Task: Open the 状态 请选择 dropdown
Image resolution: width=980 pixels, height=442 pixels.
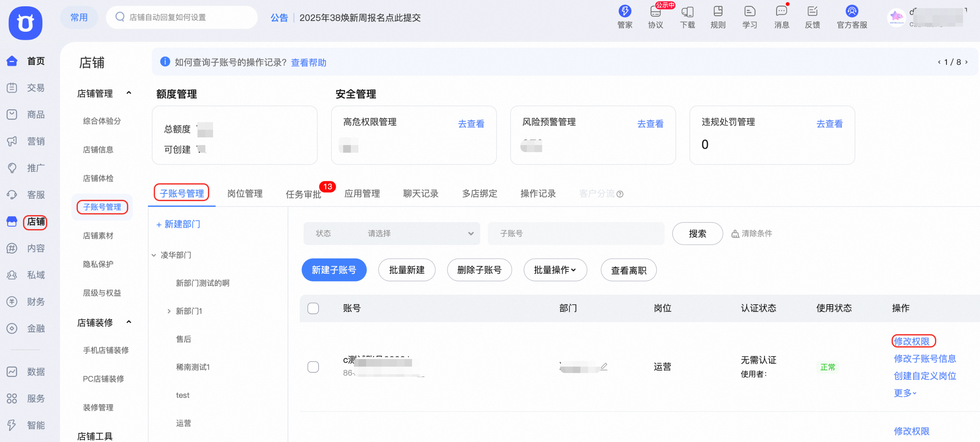Action: click(392, 234)
